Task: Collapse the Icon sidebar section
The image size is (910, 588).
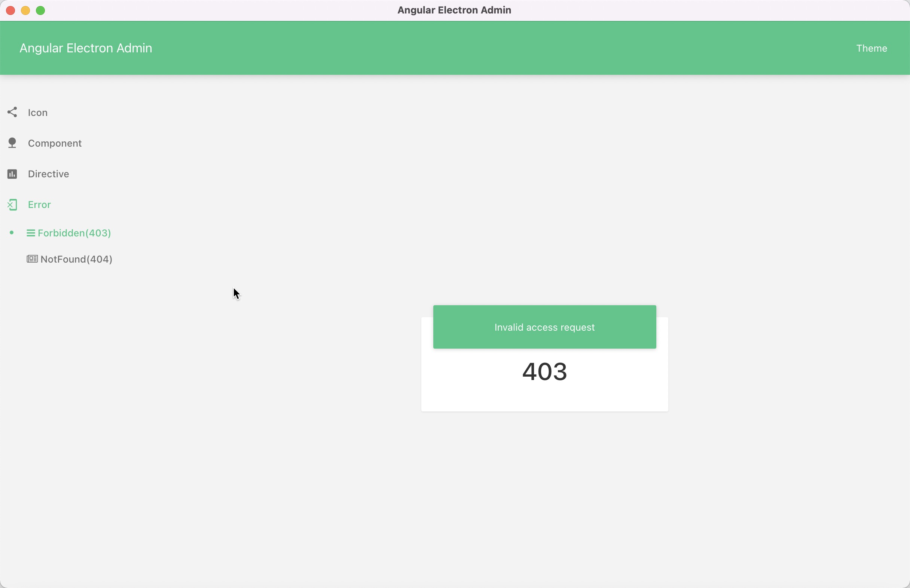Action: [x=37, y=112]
